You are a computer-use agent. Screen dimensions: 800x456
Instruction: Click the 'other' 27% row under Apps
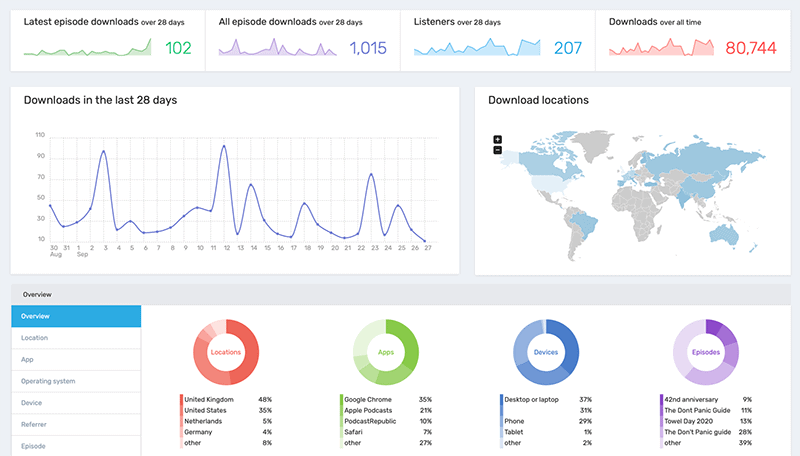(386, 443)
